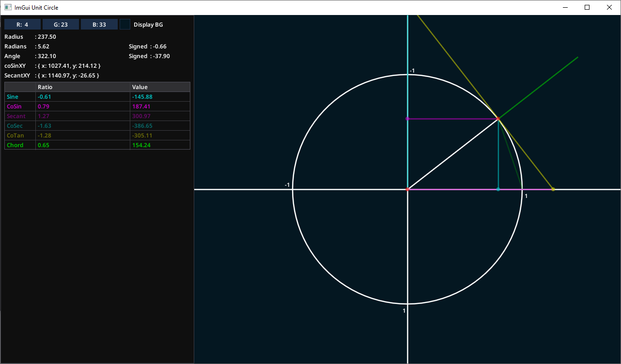Click the Sine ratio value -0.61
Screen dimensions: 621x364
click(x=45, y=97)
